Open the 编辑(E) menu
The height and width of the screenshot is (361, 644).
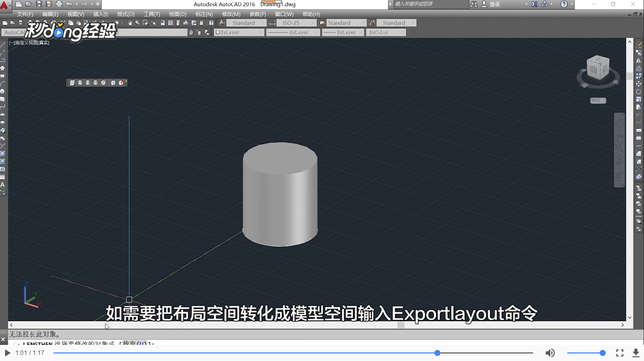(x=50, y=14)
